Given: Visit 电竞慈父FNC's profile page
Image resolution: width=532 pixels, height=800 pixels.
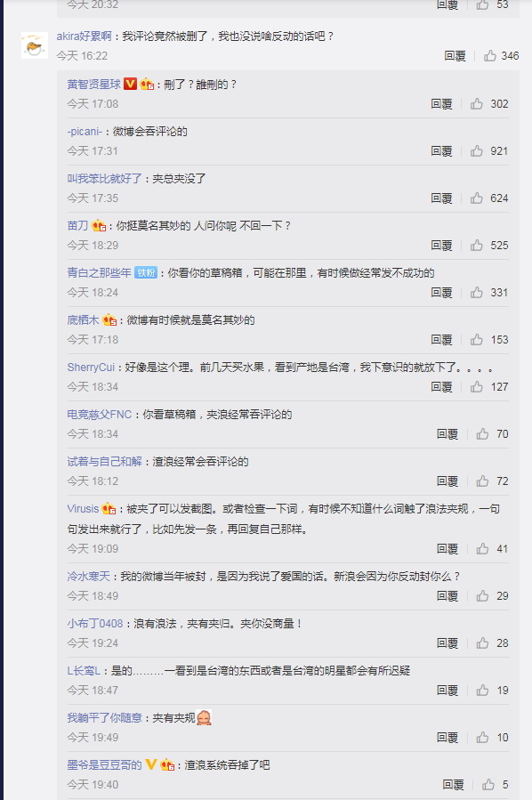Looking at the screenshot, I should [x=100, y=415].
